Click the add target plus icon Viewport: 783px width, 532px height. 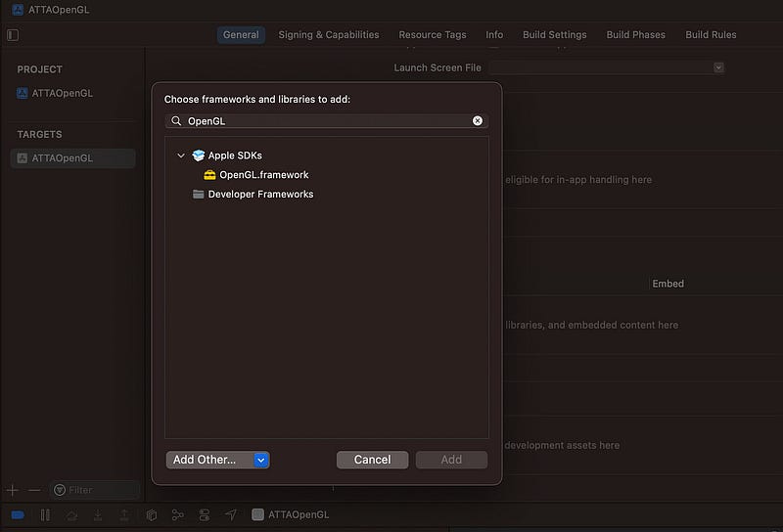(x=13, y=491)
